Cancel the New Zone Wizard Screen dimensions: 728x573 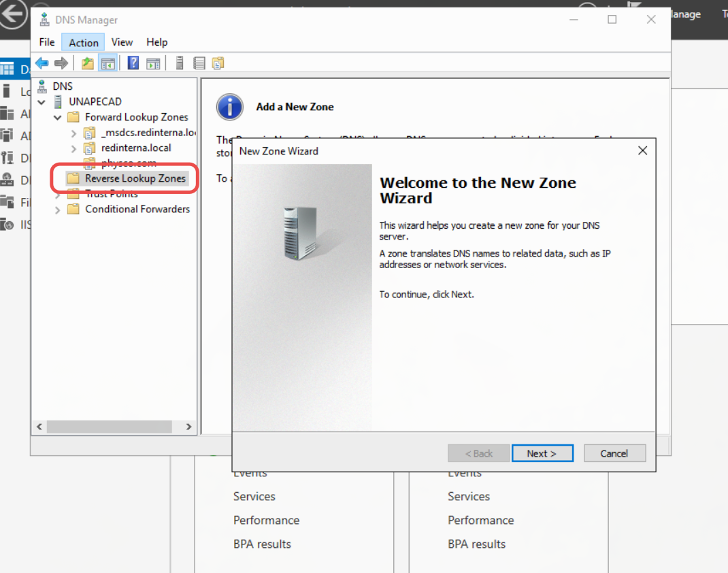614,453
